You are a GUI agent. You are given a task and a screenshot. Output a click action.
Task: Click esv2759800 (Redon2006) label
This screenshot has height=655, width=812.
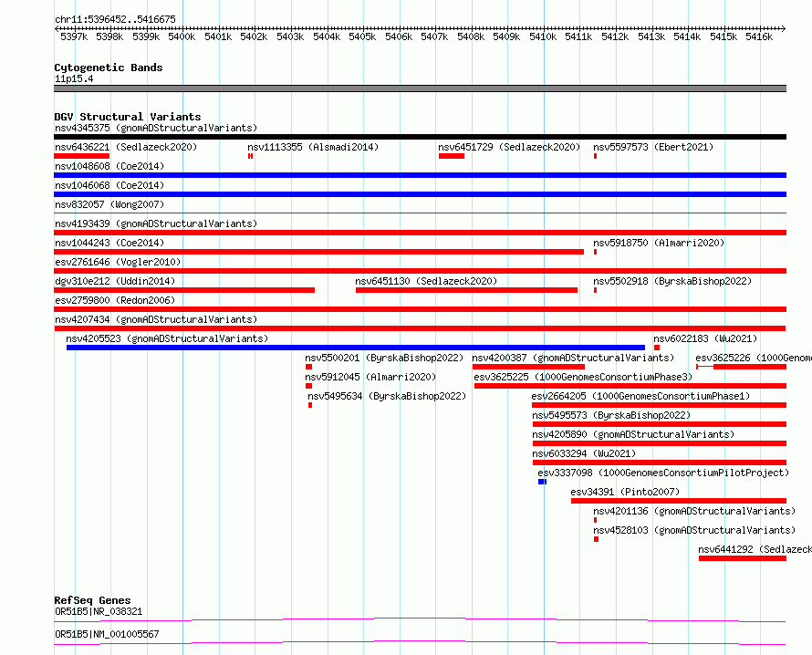click(x=115, y=300)
